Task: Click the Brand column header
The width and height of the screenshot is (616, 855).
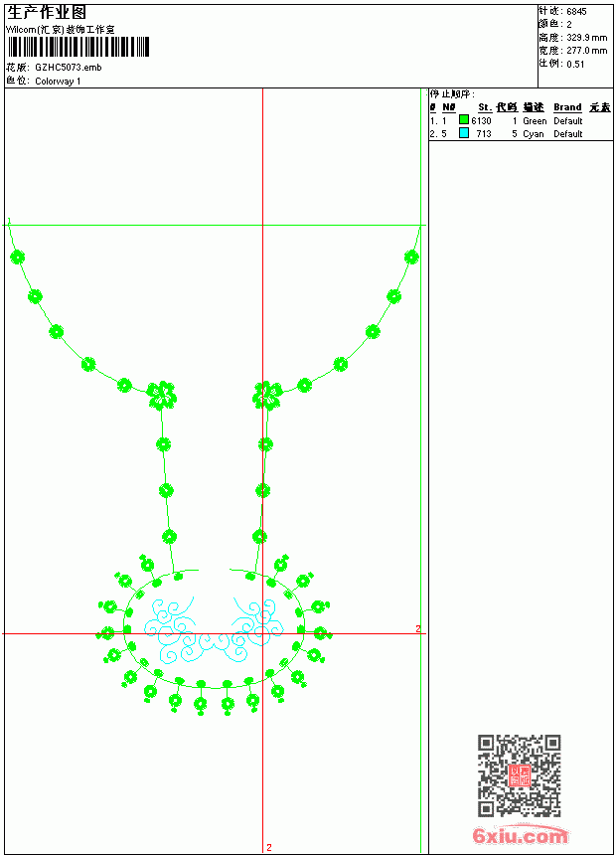Action: pyautogui.click(x=567, y=107)
